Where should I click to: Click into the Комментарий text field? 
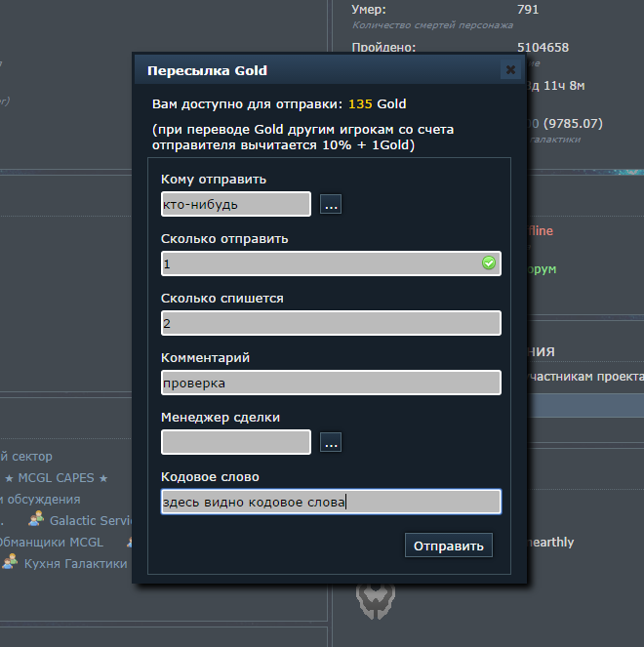[x=331, y=383]
